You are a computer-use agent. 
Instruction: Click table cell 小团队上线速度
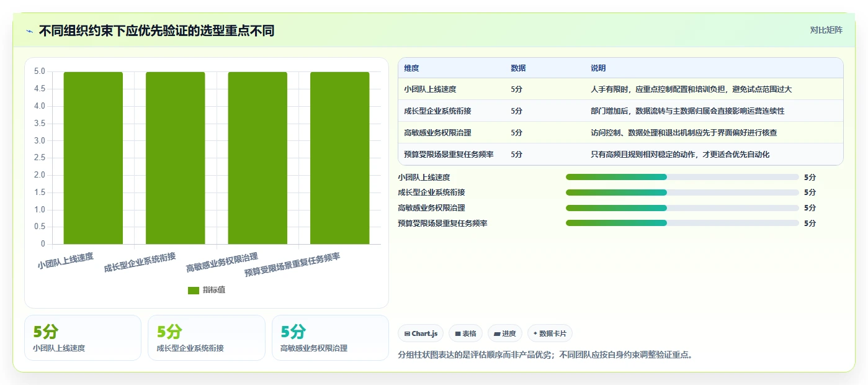coord(430,89)
